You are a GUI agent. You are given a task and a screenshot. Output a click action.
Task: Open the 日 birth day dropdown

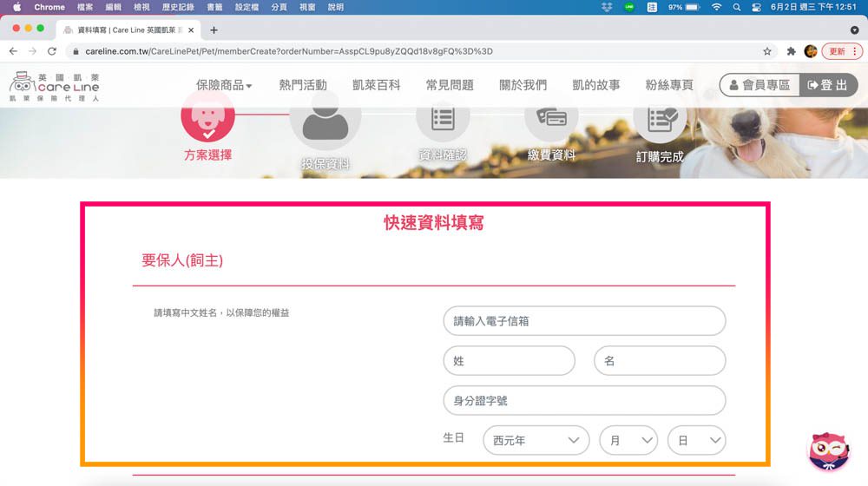tap(696, 440)
